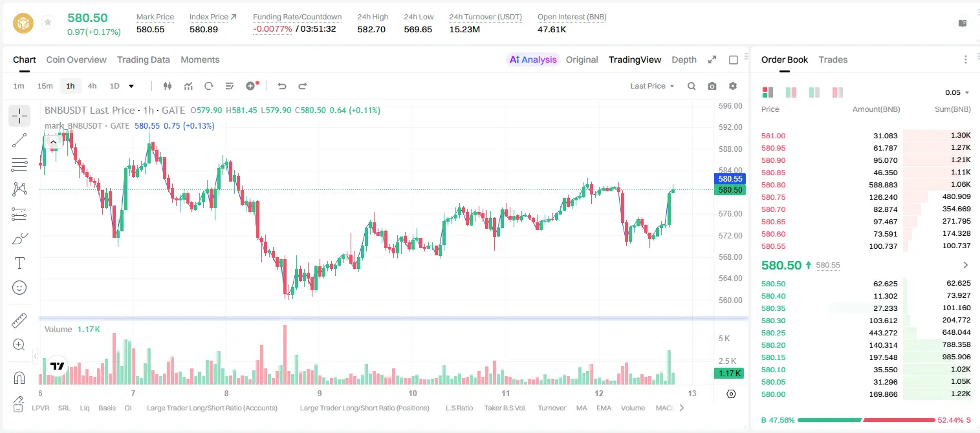The height and width of the screenshot is (433, 980).
Task: Click the 580.50 bid price row
Action: click(866, 283)
